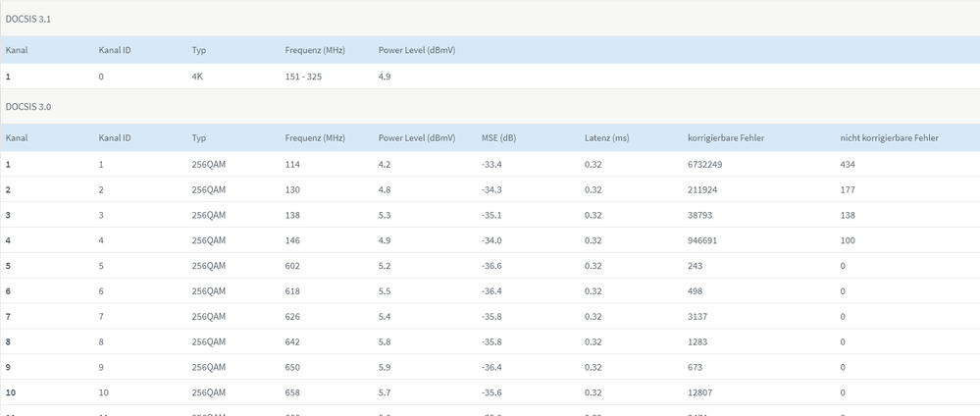Click power level 4.8

[x=385, y=189]
